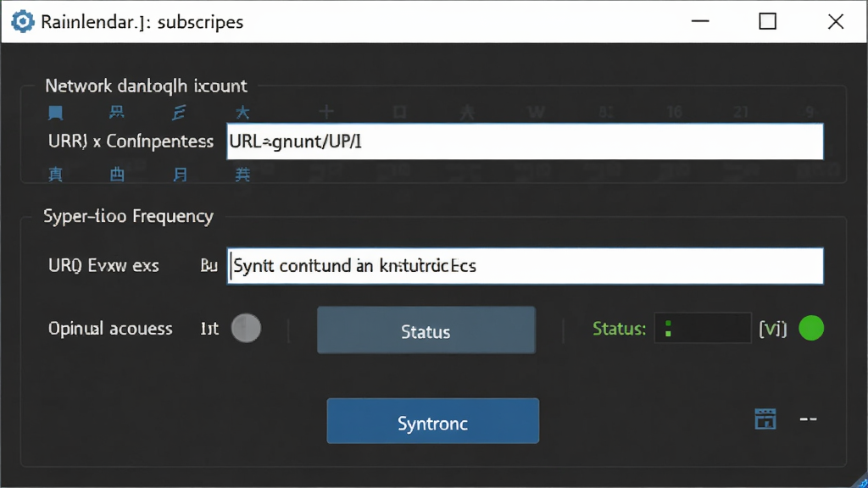Click the Synit conitund text field
The height and width of the screenshot is (488, 868).
[x=525, y=266]
